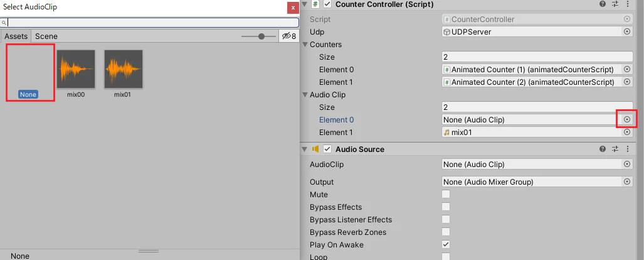The image size is (644, 260).
Task: Select the mix01 audio clip
Action: point(123,74)
